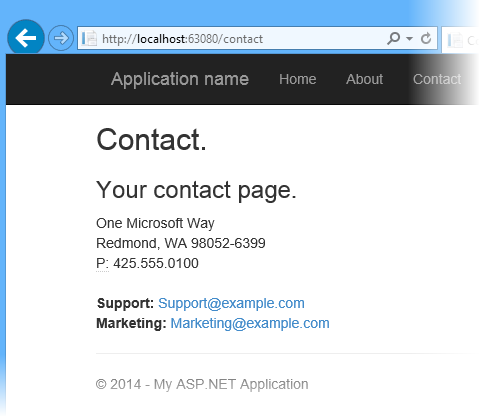Select the browser tab right of address bar
The height and width of the screenshot is (417, 480).
click(x=461, y=40)
